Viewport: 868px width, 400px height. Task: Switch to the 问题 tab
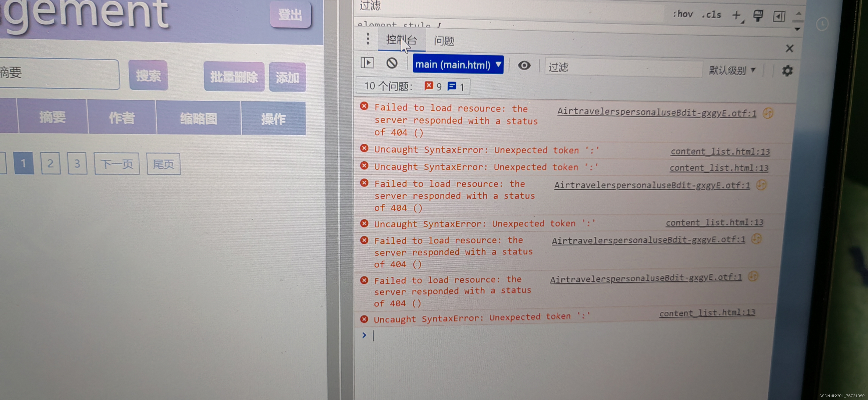[444, 41]
